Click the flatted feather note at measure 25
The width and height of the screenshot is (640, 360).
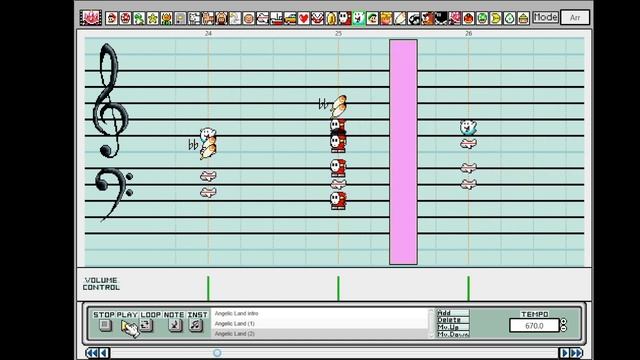tap(339, 105)
